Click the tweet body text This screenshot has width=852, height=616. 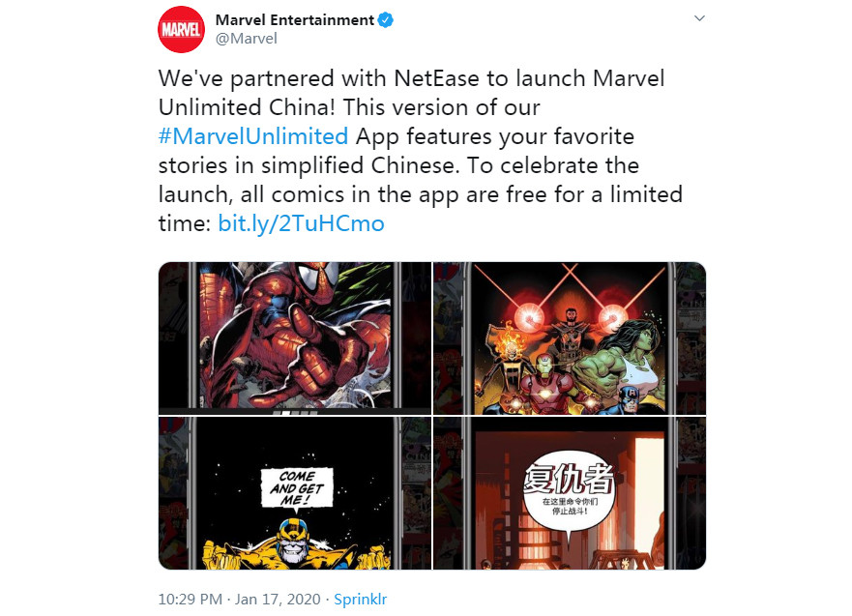421,151
